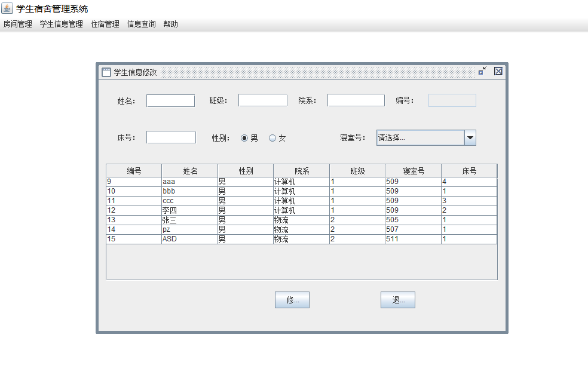Select the 女 radio button
The height and width of the screenshot is (368, 588).
pos(272,138)
